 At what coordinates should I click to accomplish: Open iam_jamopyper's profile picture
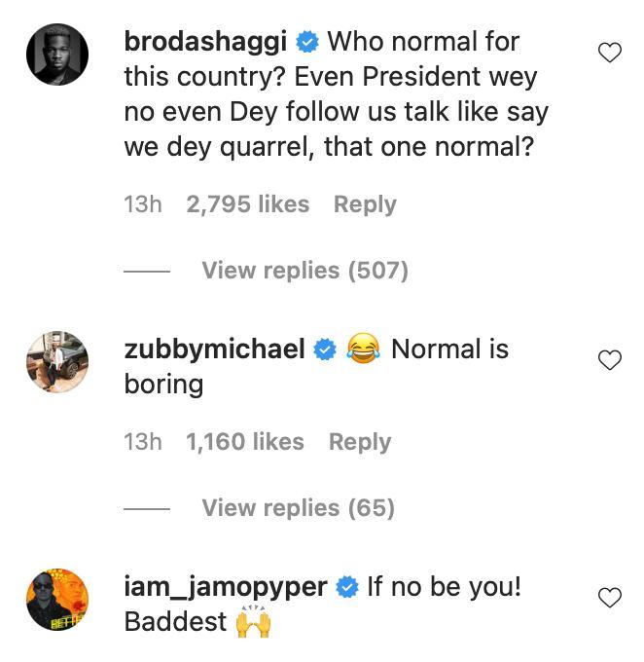pos(57,599)
